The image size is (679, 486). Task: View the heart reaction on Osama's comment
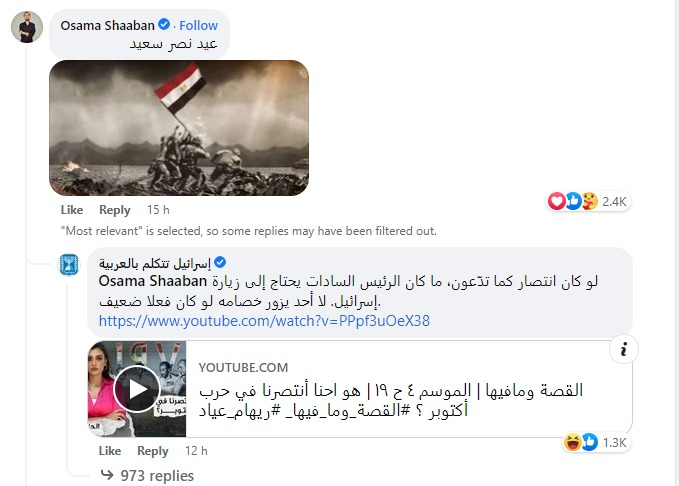point(556,201)
